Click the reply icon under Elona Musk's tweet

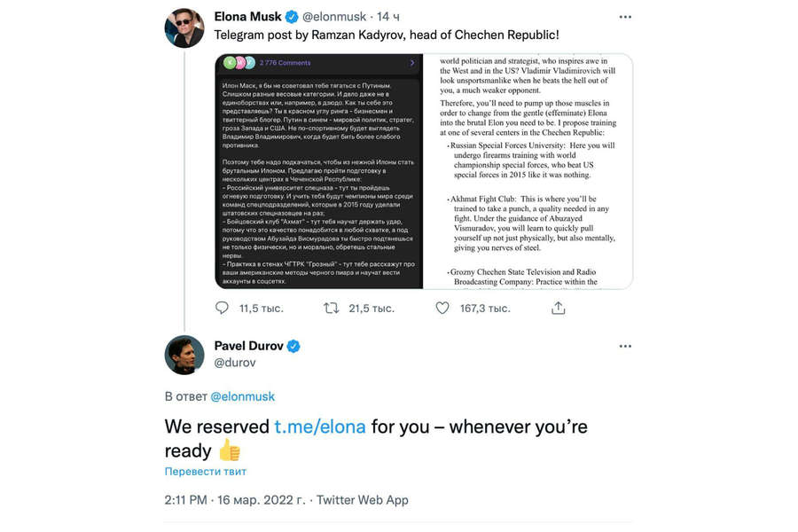point(222,308)
